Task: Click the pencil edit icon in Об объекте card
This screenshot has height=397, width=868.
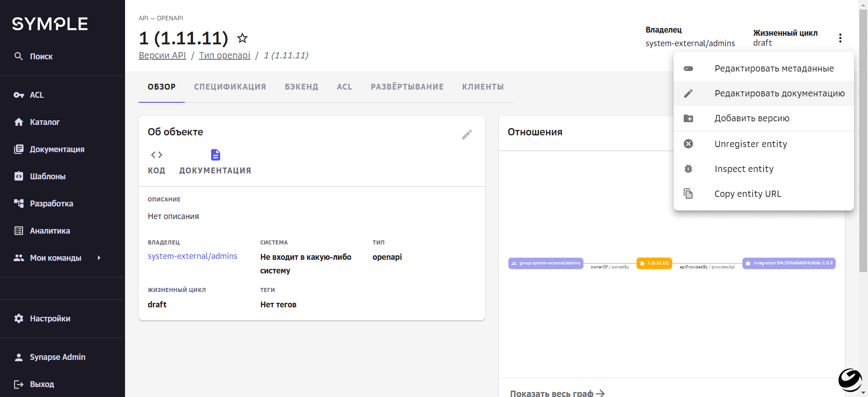Action: (x=467, y=134)
